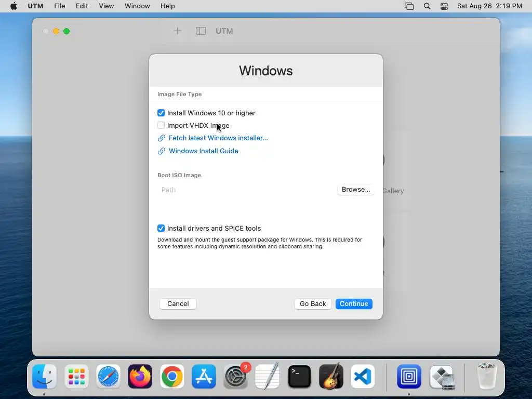Click the Go Back button
The image size is (532, 399).
click(x=312, y=303)
